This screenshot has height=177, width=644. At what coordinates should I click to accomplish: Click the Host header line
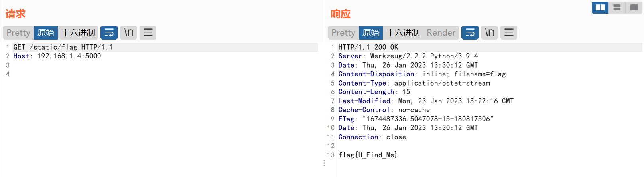point(57,56)
